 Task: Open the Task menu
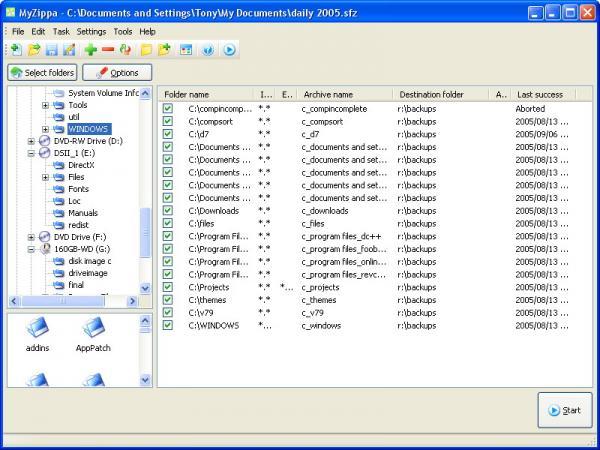click(x=61, y=31)
